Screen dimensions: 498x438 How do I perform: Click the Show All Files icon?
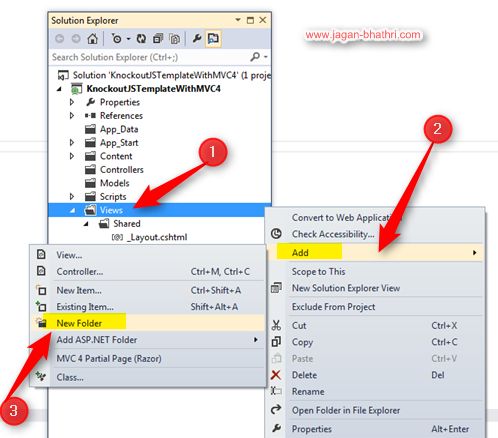click(x=175, y=39)
